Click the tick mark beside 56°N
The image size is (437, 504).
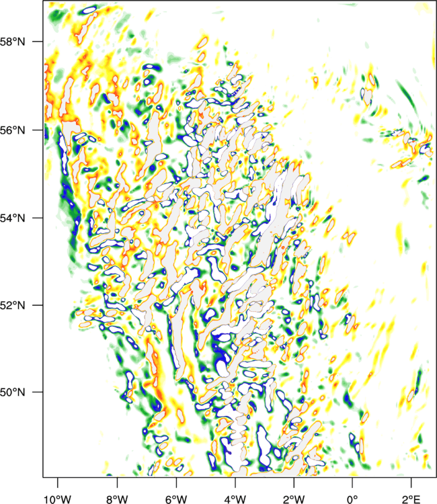tap(38, 130)
